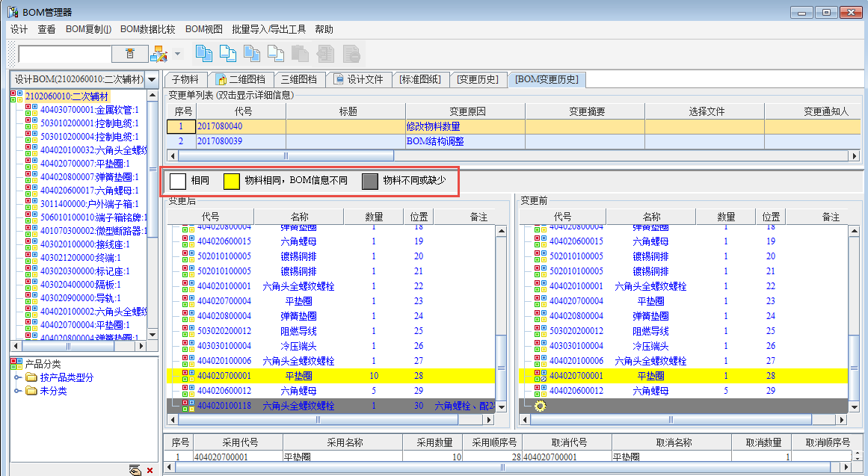Open the 批量导入/导出工具 menu
868x476 pixels.
tap(268, 29)
